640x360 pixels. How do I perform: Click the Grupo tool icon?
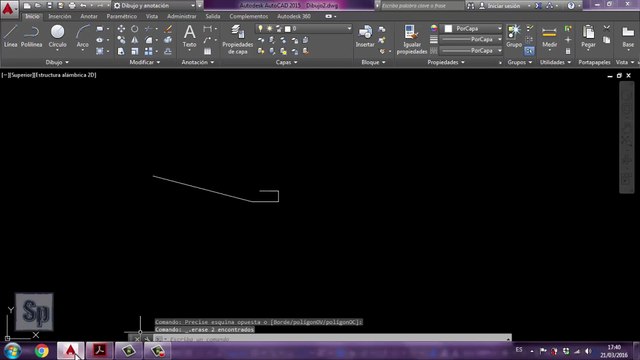(514, 36)
